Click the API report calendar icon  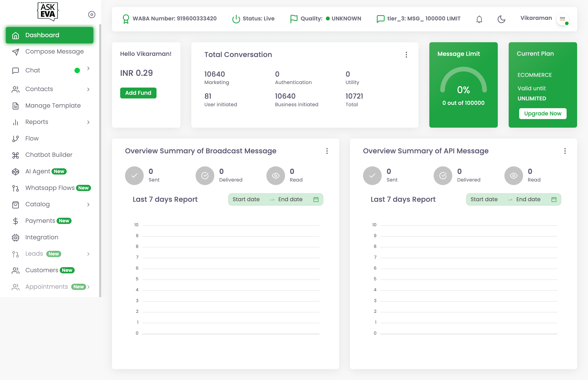pos(554,199)
